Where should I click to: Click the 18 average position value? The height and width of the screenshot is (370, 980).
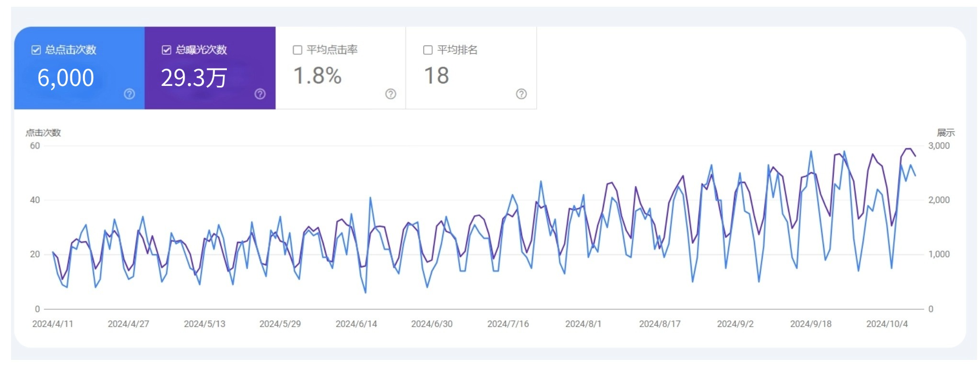point(437,76)
